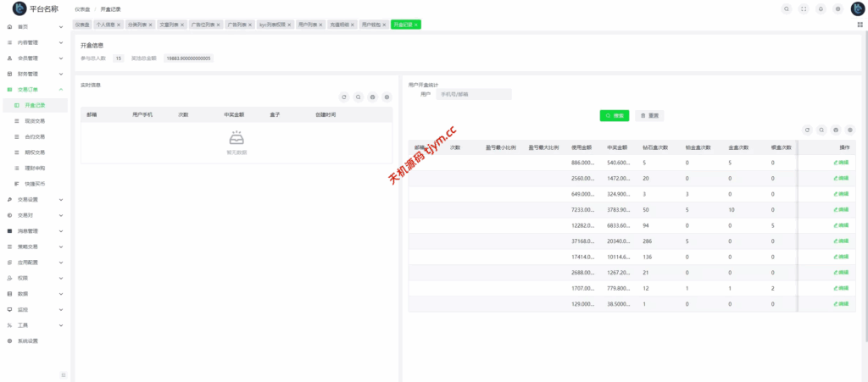This screenshot has width=868, height=382.
Task: Toggle fullscreen mode icon in header
Action: (x=804, y=8)
